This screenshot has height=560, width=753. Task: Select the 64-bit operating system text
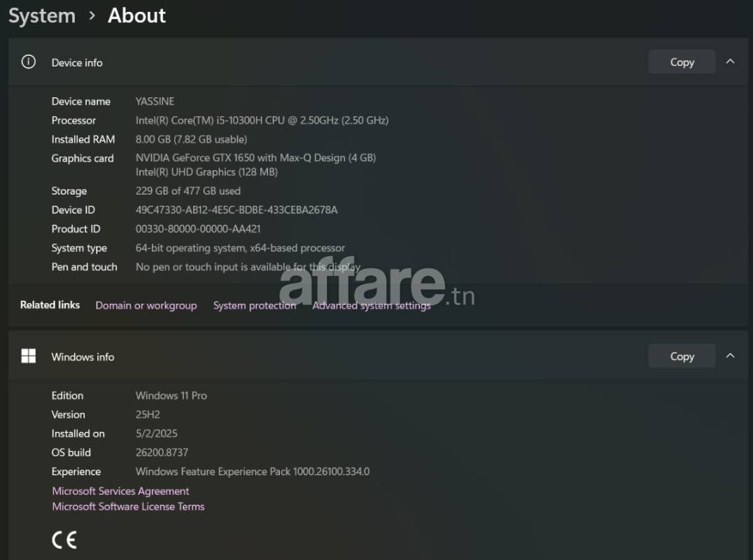[240, 248]
